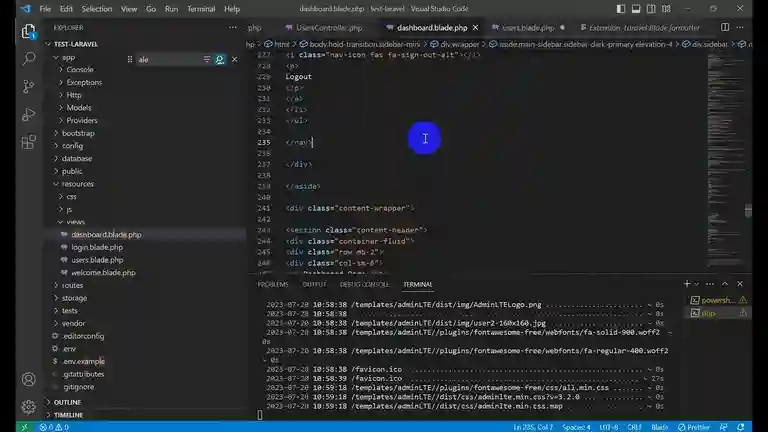Open the File menu
This screenshot has height=432, width=768.
point(45,9)
